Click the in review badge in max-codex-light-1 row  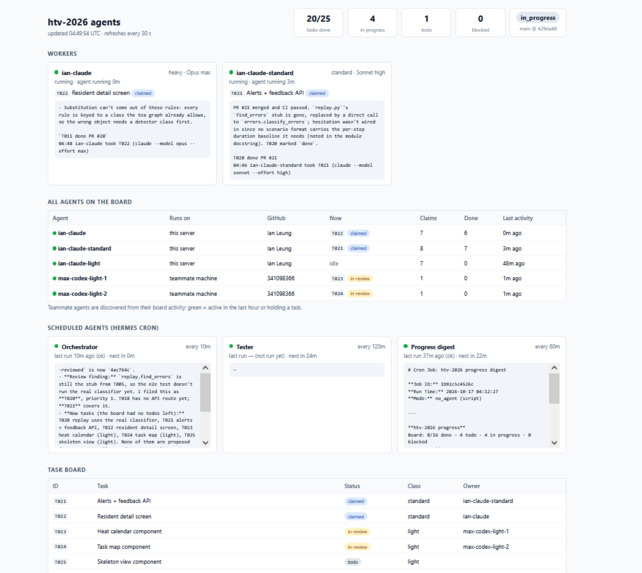pos(360,279)
